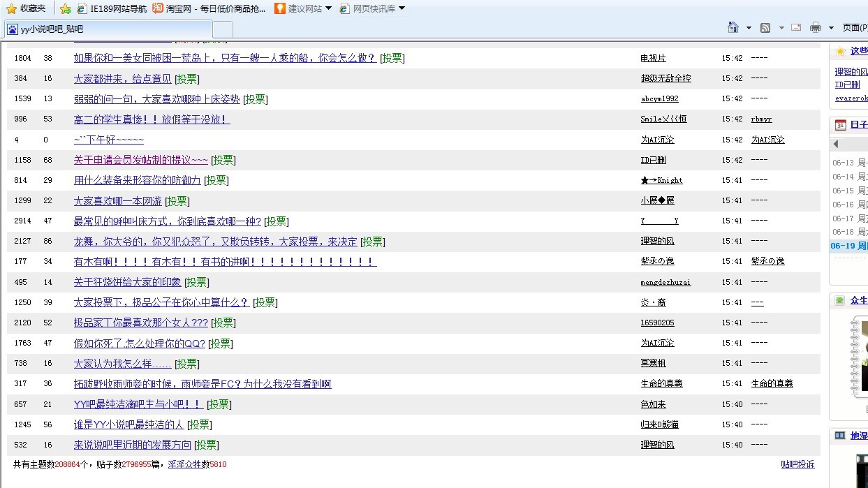Click the add-to-favorites-bar star icon

tap(66, 8)
